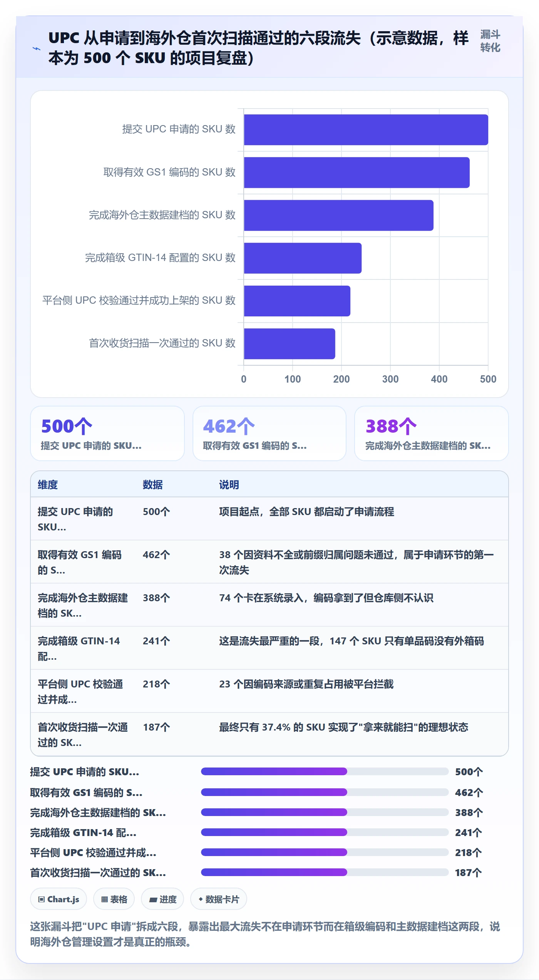This screenshot has width=539, height=980.
Task: Click the 500个 cell in the table
Action: pyautogui.click(x=156, y=512)
